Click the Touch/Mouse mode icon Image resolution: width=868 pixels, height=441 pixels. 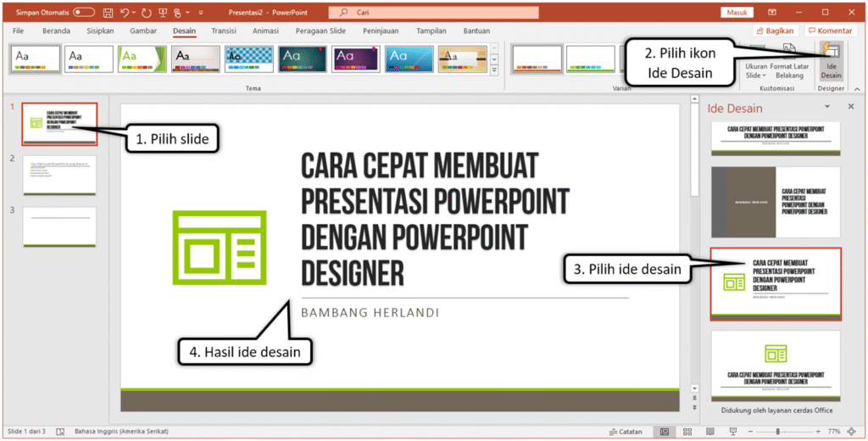(x=178, y=12)
